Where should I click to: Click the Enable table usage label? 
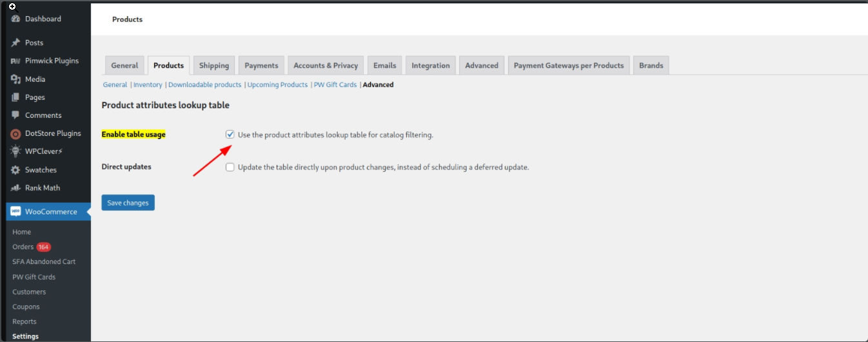tap(133, 135)
